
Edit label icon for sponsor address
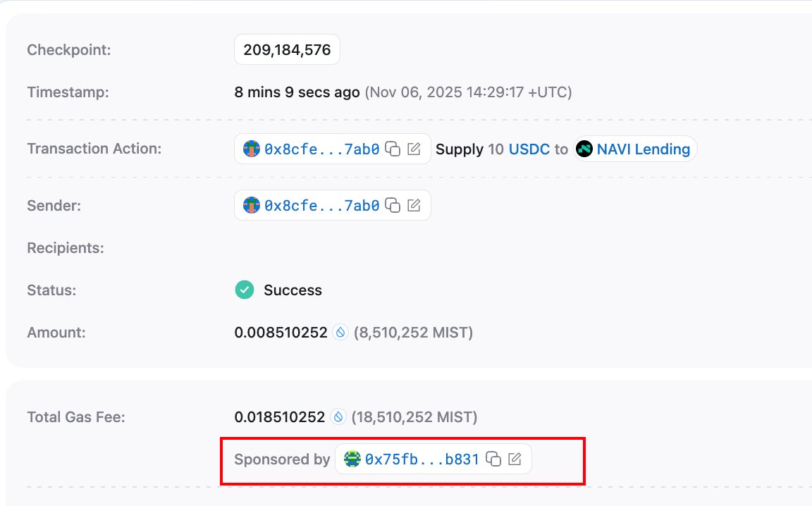tap(515, 459)
